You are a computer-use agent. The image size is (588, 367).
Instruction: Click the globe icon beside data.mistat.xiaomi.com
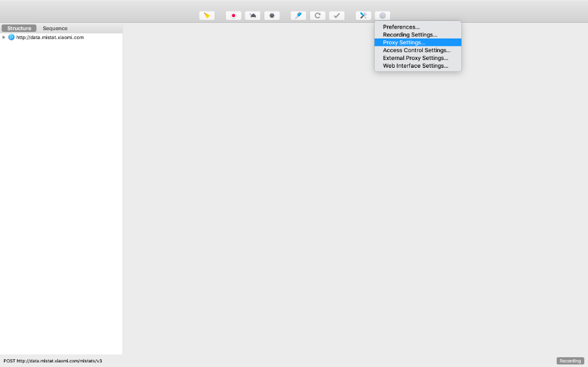(11, 37)
